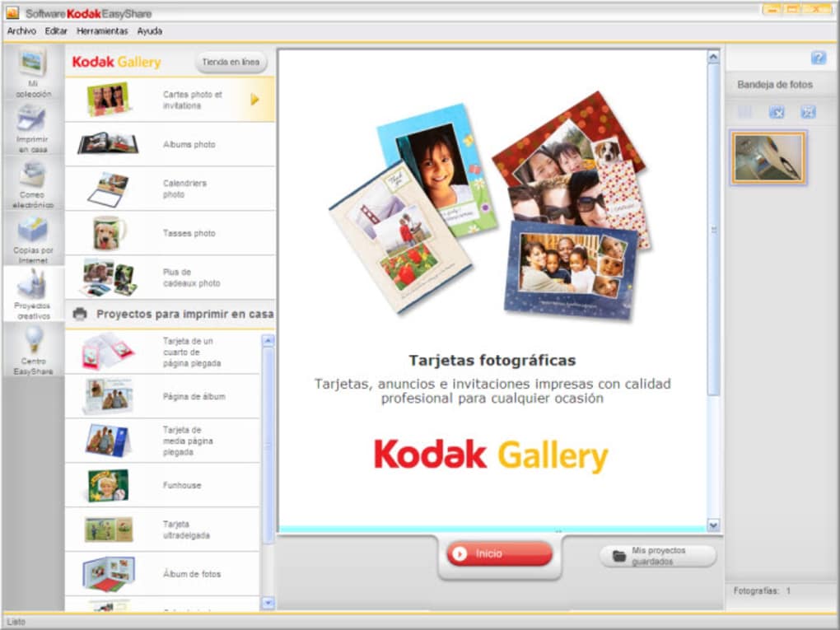840x630 pixels.
Task: Open Mis proyectos guardados
Action: coord(657,556)
